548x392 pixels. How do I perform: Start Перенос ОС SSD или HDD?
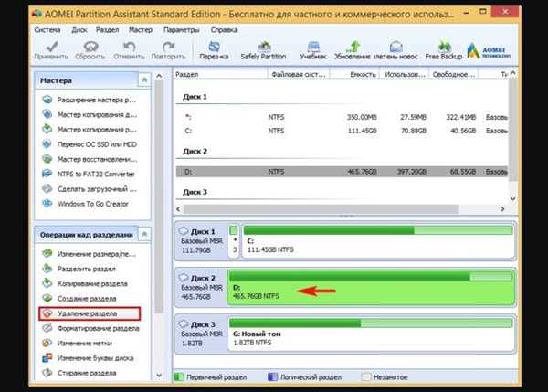(90, 144)
